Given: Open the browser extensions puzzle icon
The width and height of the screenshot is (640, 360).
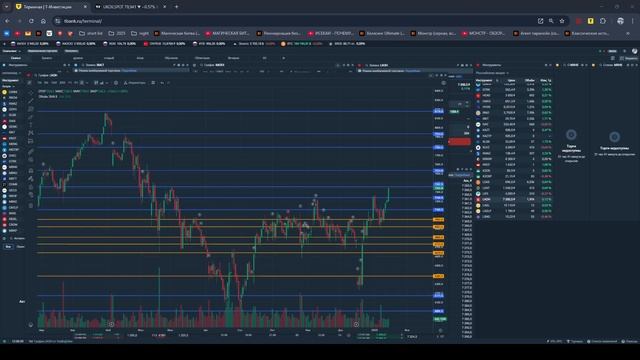Looking at the screenshot, I should tap(603, 21).
